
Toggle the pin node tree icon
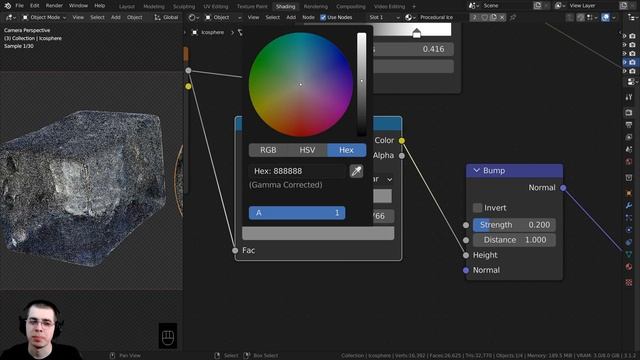(513, 18)
